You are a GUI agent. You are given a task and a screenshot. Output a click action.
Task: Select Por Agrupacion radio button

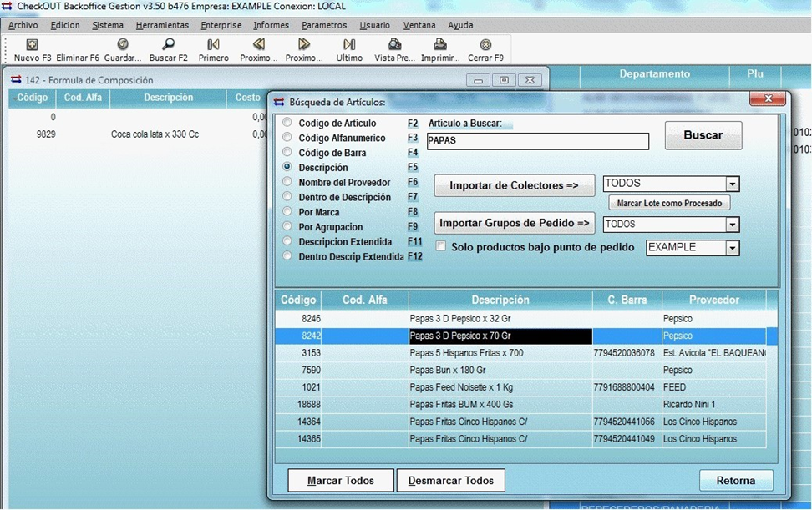[x=287, y=226]
